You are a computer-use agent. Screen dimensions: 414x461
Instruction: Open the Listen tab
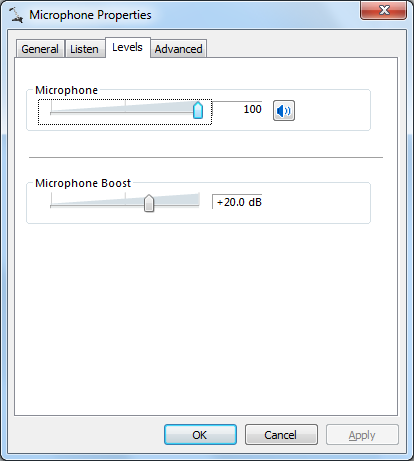coord(84,49)
